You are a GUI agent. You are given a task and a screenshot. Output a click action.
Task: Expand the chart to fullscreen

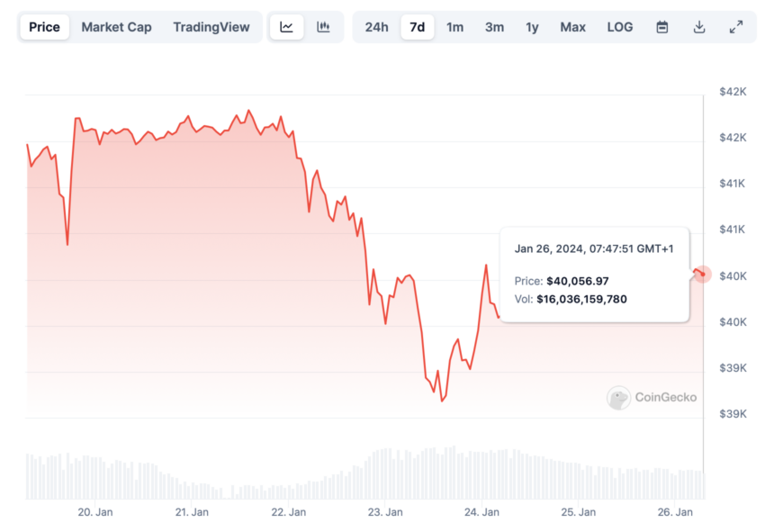pyautogui.click(x=736, y=27)
